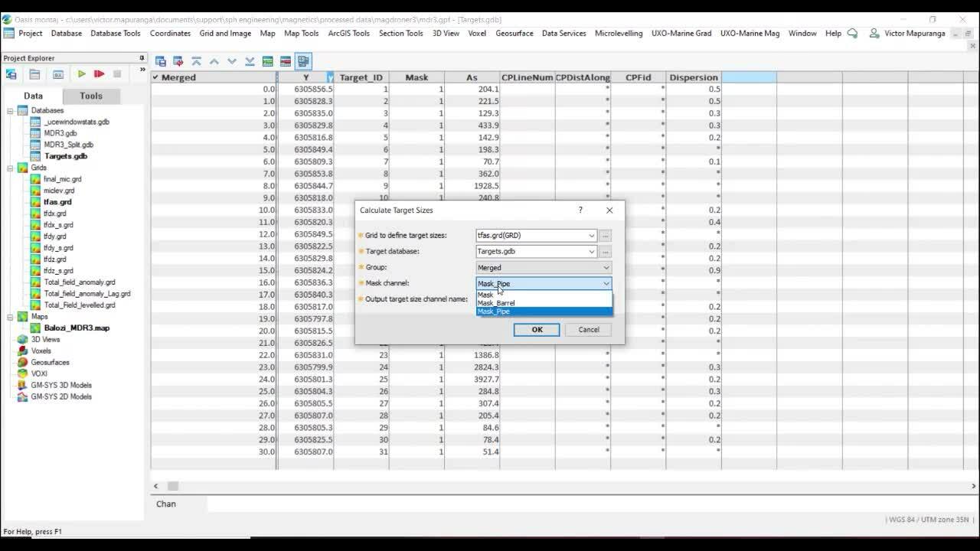
Task: Switch to the Data tab
Action: [x=33, y=96]
